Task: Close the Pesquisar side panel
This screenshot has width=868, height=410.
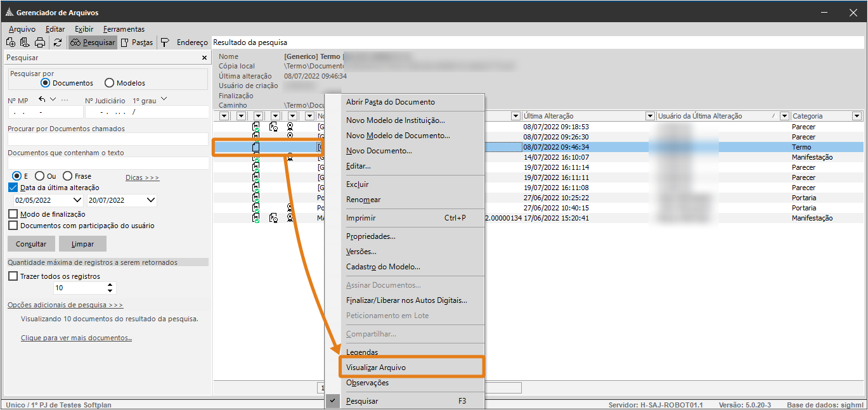Action: coord(204,58)
